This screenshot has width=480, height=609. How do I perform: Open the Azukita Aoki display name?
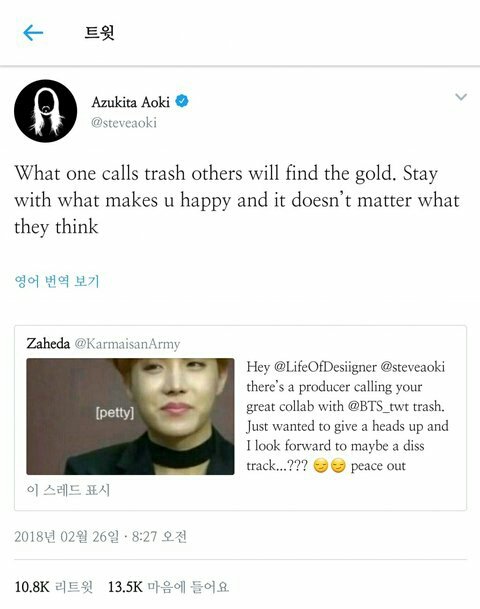(131, 102)
